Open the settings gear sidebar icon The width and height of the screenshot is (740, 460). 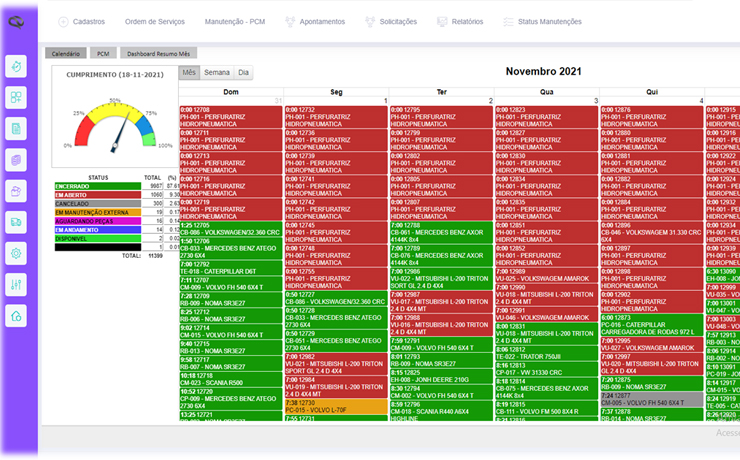pyautogui.click(x=17, y=253)
